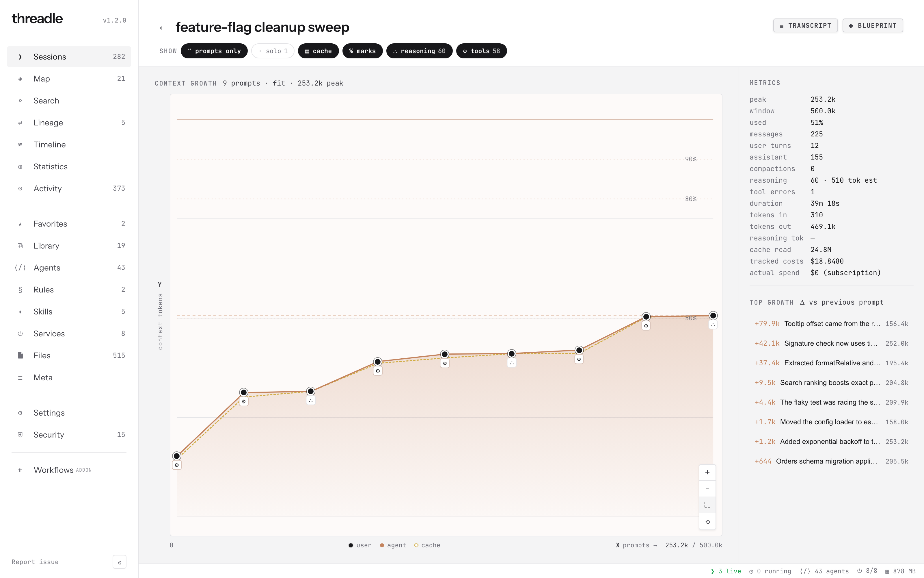Click the 878 MB memory status entry

point(900,571)
